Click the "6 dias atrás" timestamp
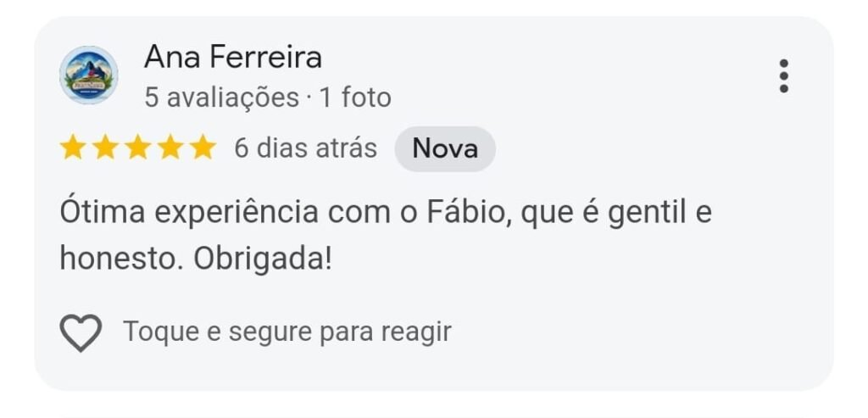Image resolution: width=868 pixels, height=418 pixels. click(x=305, y=148)
